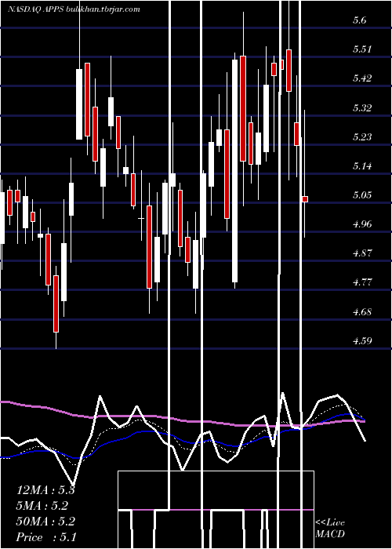Screen dimensions: 392x549
Task: Click the 5MA : 5.2 indicator text
Action: 42,506
